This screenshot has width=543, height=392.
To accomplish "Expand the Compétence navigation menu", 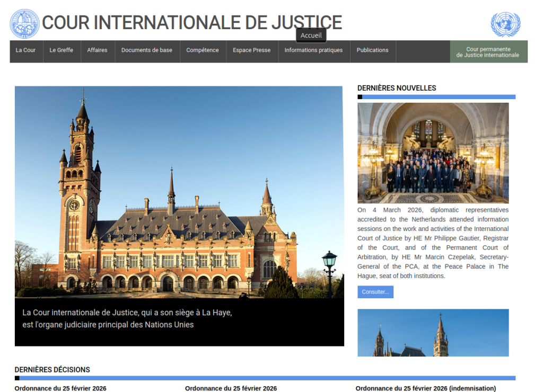I will (202, 50).
